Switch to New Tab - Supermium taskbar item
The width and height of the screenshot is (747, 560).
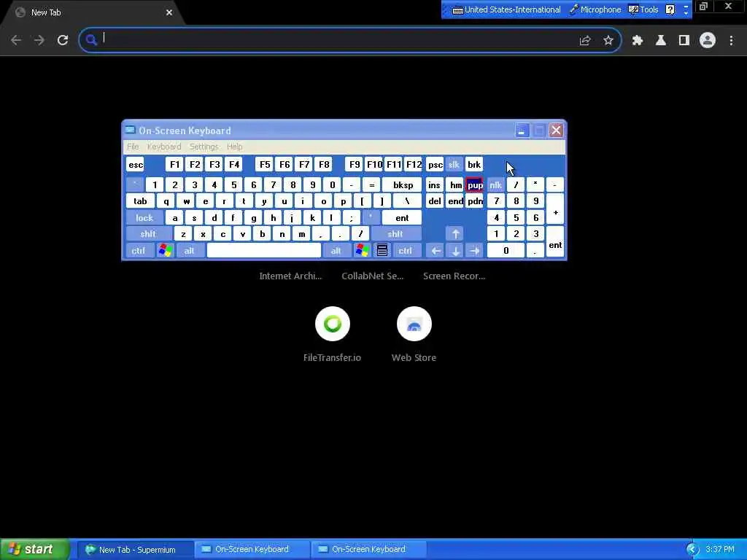click(135, 550)
